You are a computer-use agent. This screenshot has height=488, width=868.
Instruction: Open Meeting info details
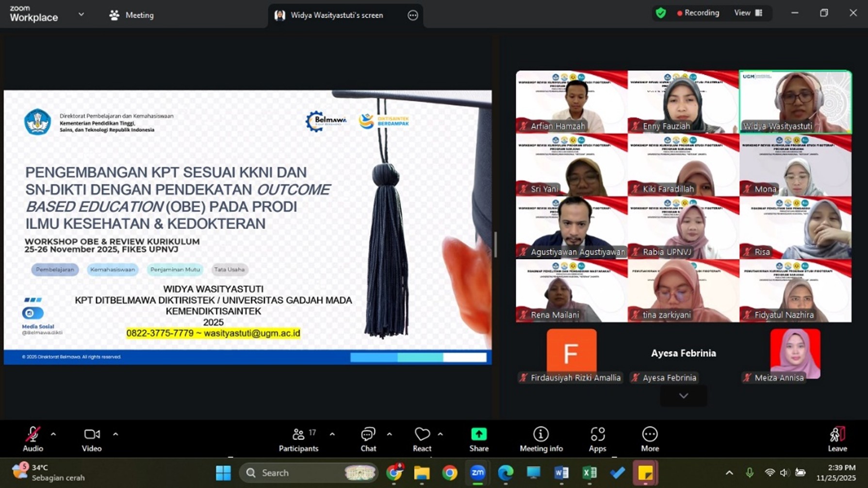click(x=540, y=439)
